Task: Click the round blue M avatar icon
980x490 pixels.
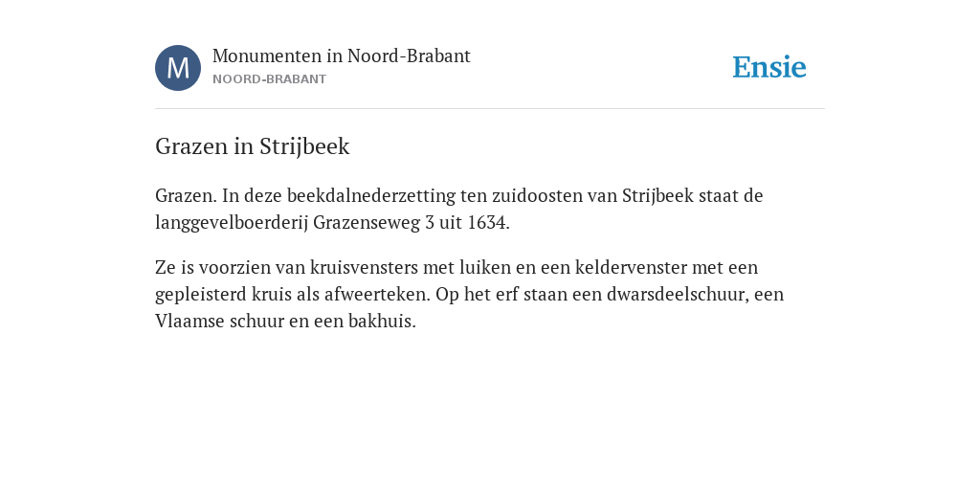Action: 178,68
